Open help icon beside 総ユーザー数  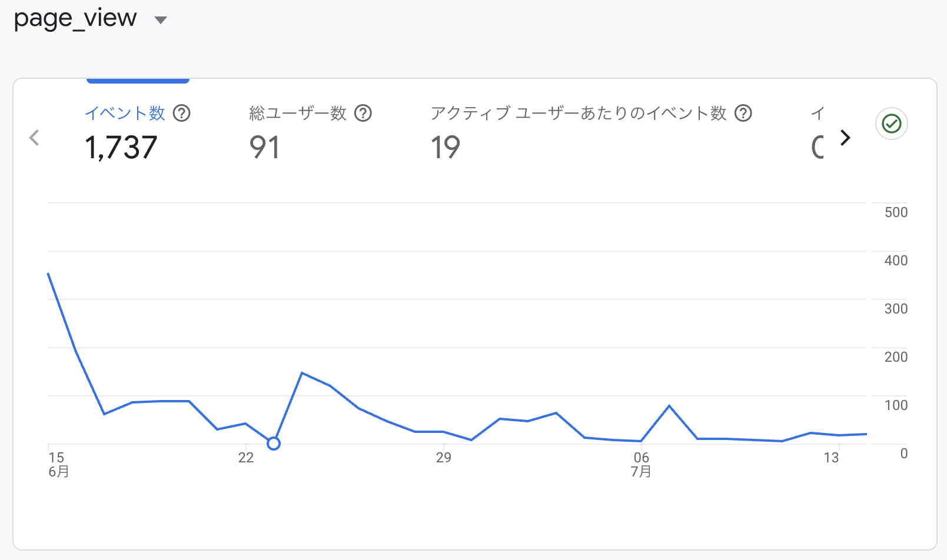363,113
